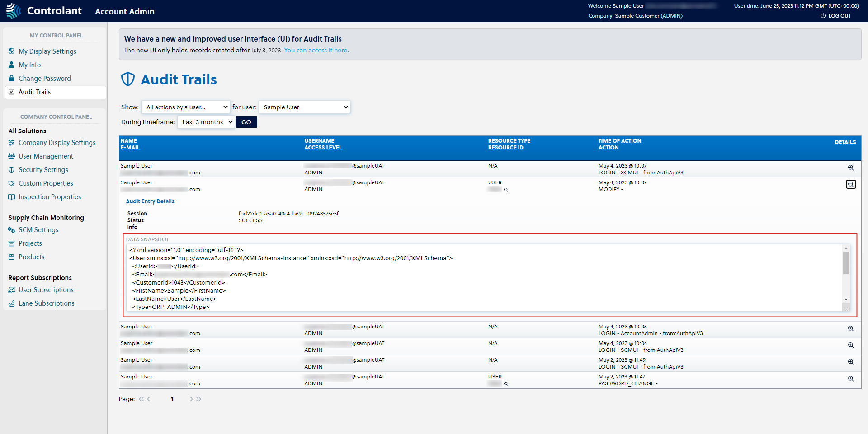Open Custom Properties page
The height and width of the screenshot is (434, 868).
[46, 183]
